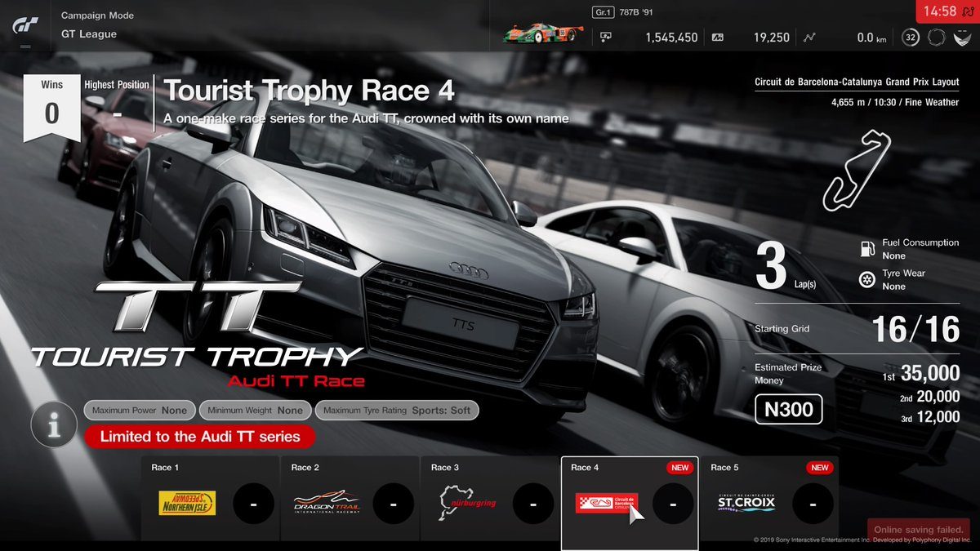The image size is (980, 551).
Task: Click the Race 4 result circle
Action: click(x=673, y=504)
